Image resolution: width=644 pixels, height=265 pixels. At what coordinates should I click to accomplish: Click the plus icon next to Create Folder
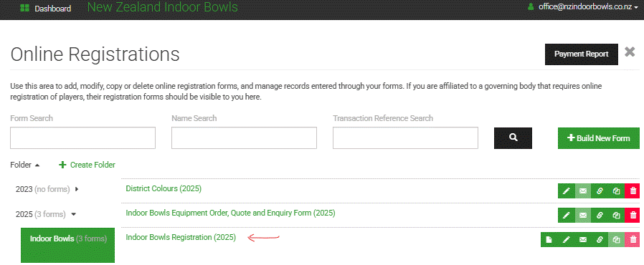point(62,165)
